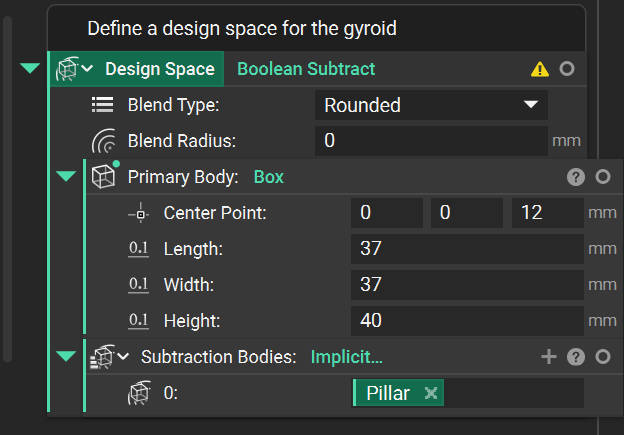Click the yellow warning triangle icon
This screenshot has width=624, height=435.
click(540, 69)
